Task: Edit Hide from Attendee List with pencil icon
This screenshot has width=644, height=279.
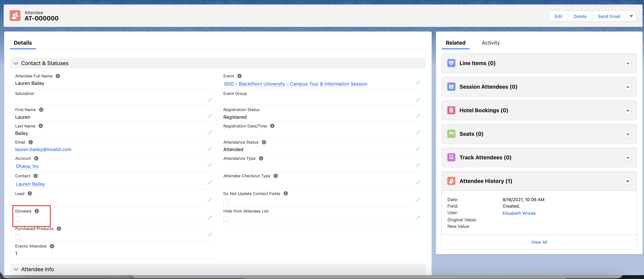Action: click(418, 218)
